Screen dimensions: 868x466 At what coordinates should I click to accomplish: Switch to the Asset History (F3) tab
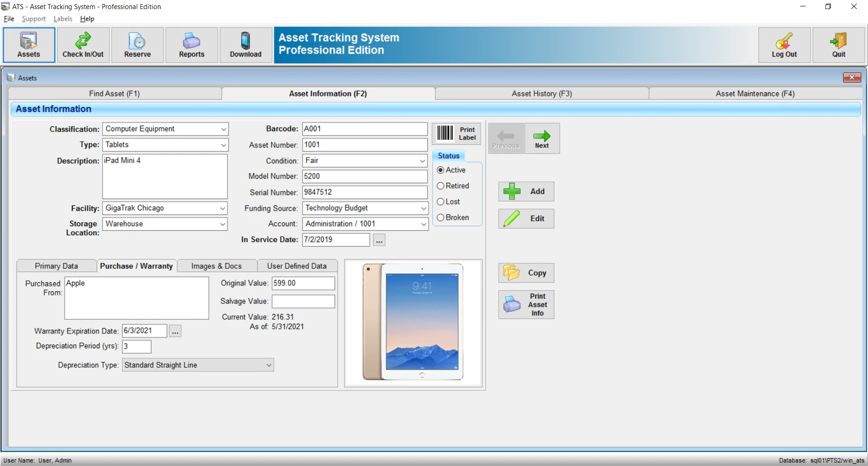[542, 93]
